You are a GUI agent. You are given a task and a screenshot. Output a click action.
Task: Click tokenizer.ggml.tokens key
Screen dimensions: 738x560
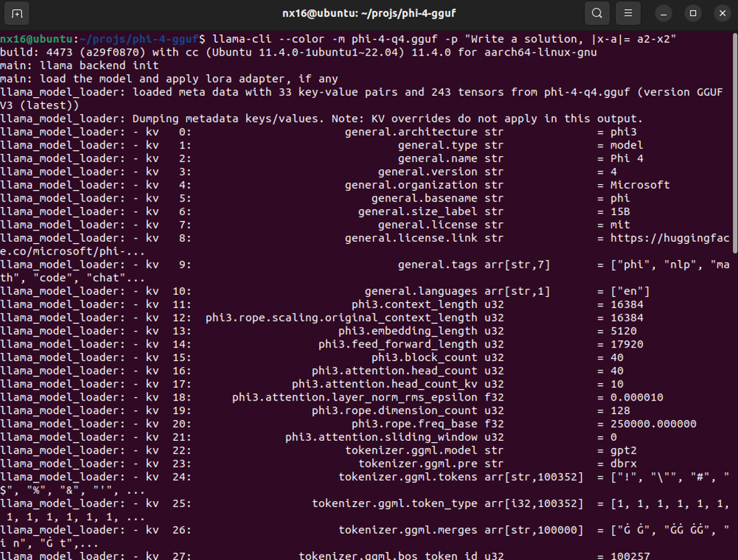point(408,477)
